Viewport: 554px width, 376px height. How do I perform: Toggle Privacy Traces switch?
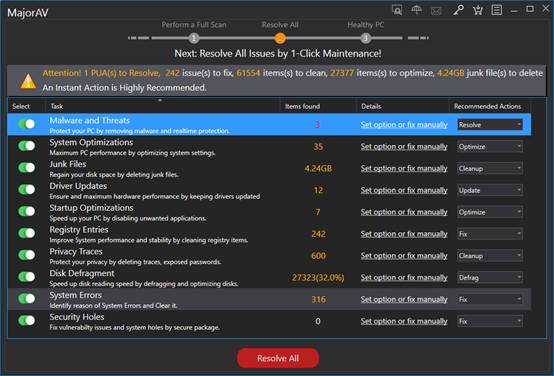(27, 255)
